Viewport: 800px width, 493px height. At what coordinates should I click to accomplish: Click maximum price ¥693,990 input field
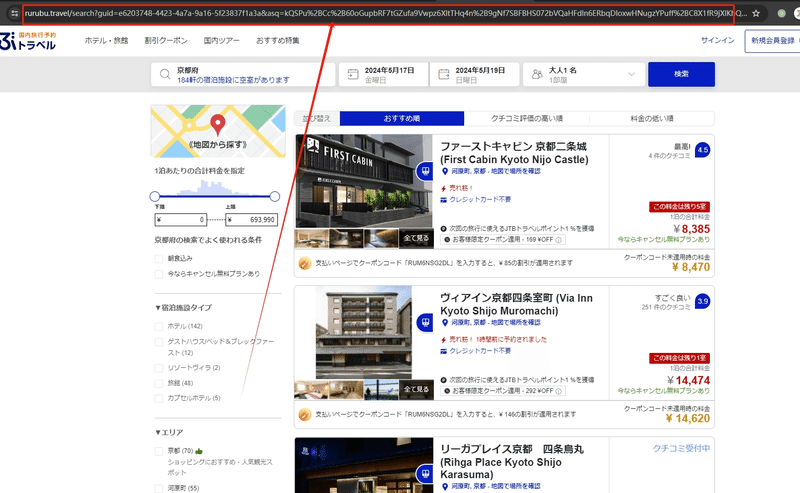point(252,219)
